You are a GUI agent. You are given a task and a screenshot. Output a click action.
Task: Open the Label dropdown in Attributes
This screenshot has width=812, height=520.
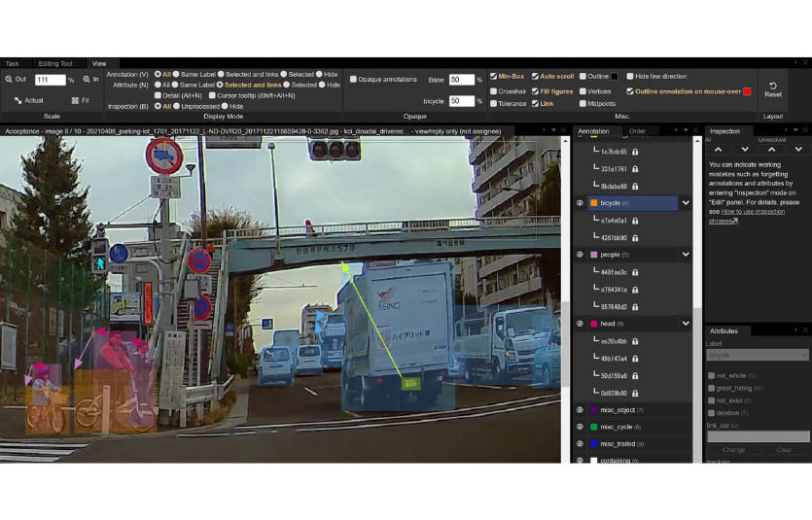(757, 355)
